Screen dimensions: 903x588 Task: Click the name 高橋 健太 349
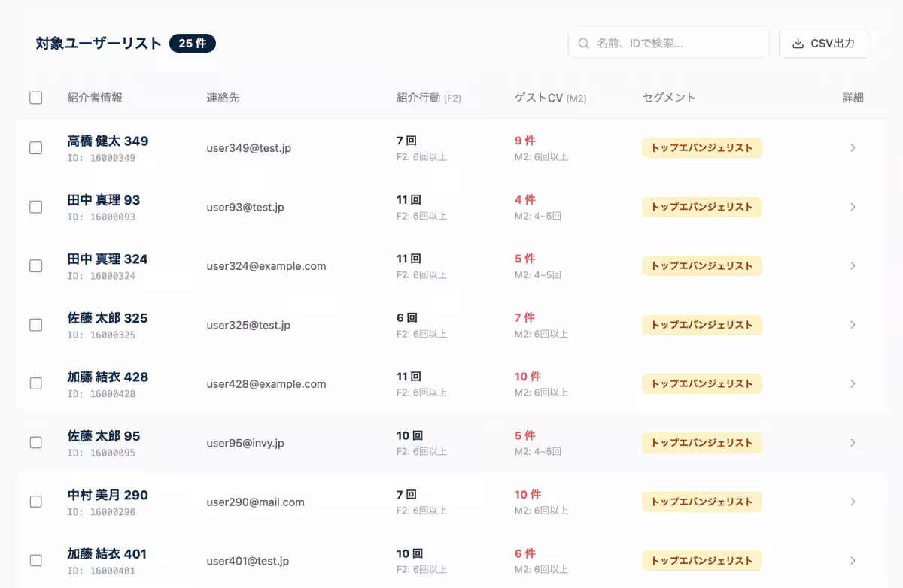coord(108,141)
